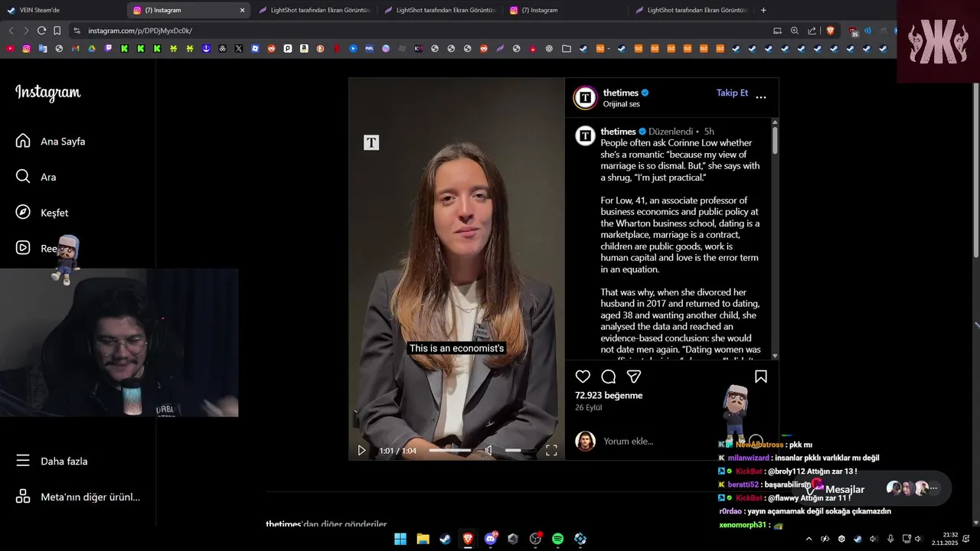
Task: Open X bookmark
Action: pos(239,48)
